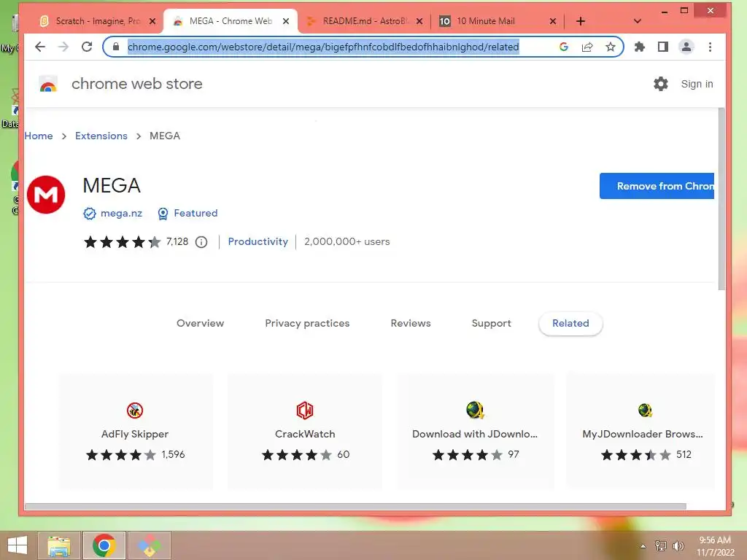The height and width of the screenshot is (560, 747).
Task: Click the Featured badge icon
Action: 163,214
